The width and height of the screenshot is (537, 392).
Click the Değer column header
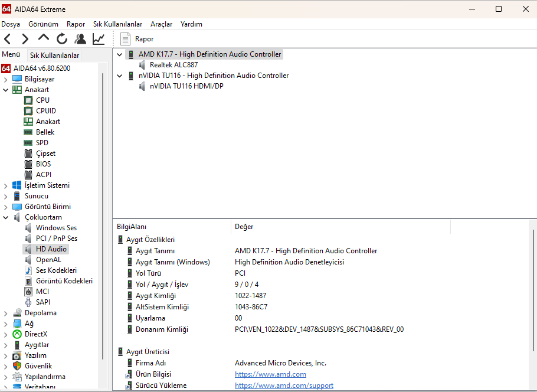[244, 227]
